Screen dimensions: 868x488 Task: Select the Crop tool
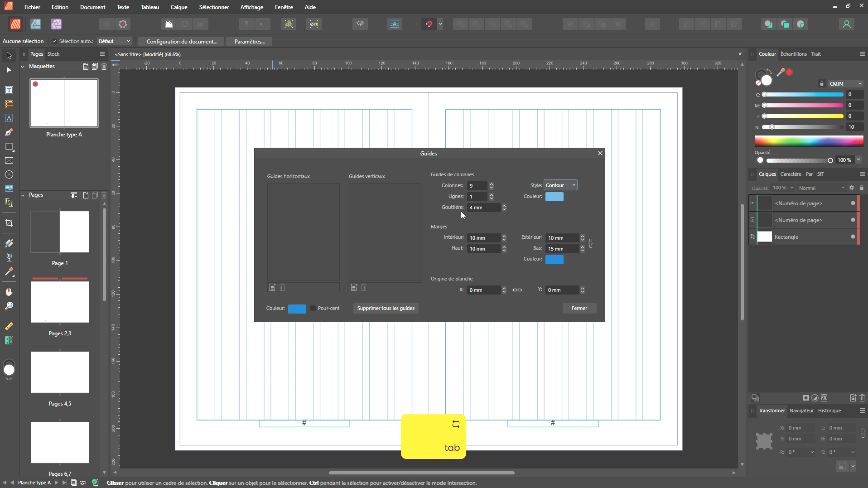pyautogui.click(x=9, y=223)
